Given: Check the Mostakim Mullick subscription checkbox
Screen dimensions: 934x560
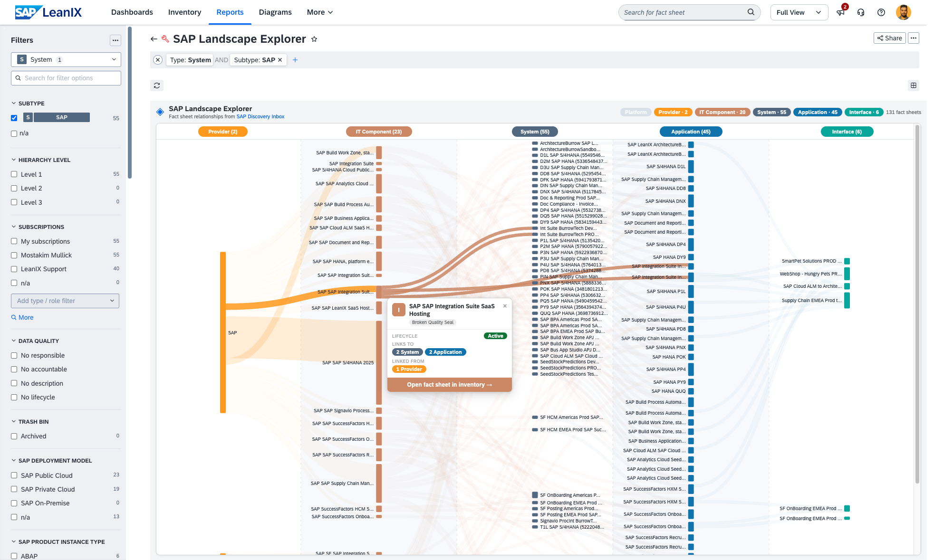Looking at the screenshot, I should [x=14, y=255].
